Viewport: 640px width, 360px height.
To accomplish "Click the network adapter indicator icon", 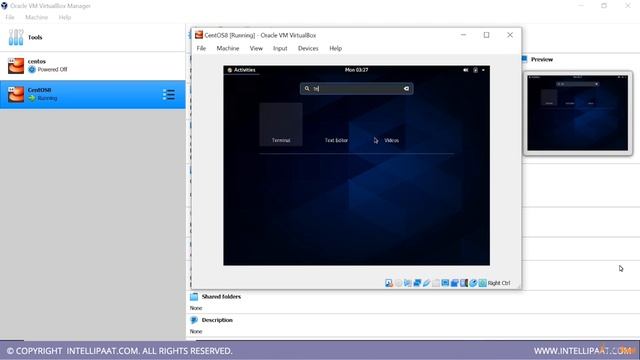I will coord(417,283).
